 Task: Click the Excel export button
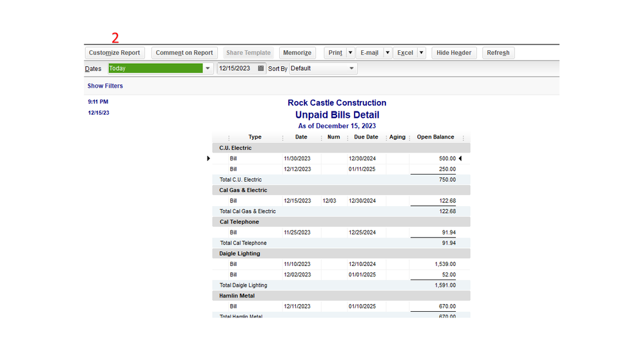[405, 53]
